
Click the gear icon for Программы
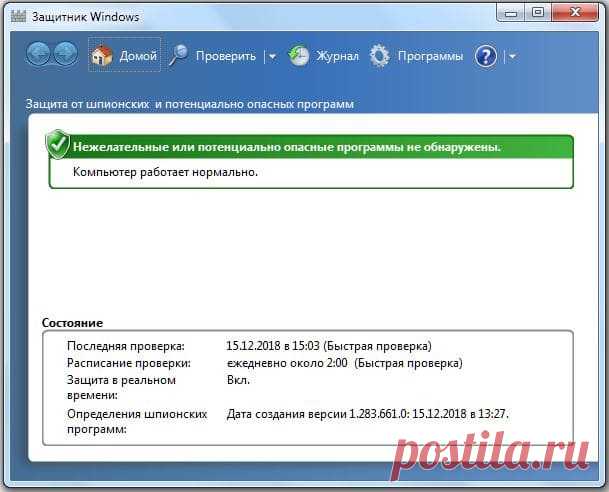pos(380,56)
